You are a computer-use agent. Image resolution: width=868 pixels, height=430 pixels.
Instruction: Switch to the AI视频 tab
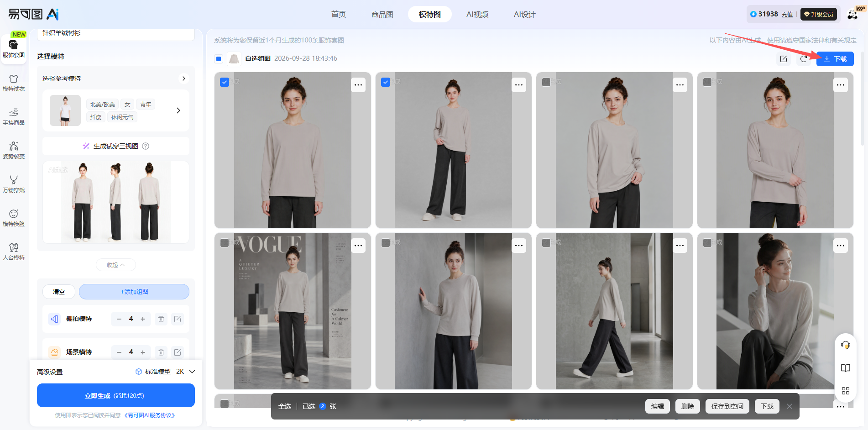[x=477, y=14]
